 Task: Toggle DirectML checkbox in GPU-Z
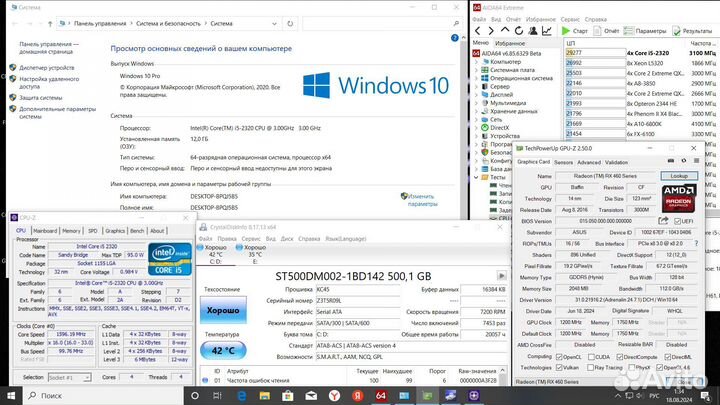point(668,357)
